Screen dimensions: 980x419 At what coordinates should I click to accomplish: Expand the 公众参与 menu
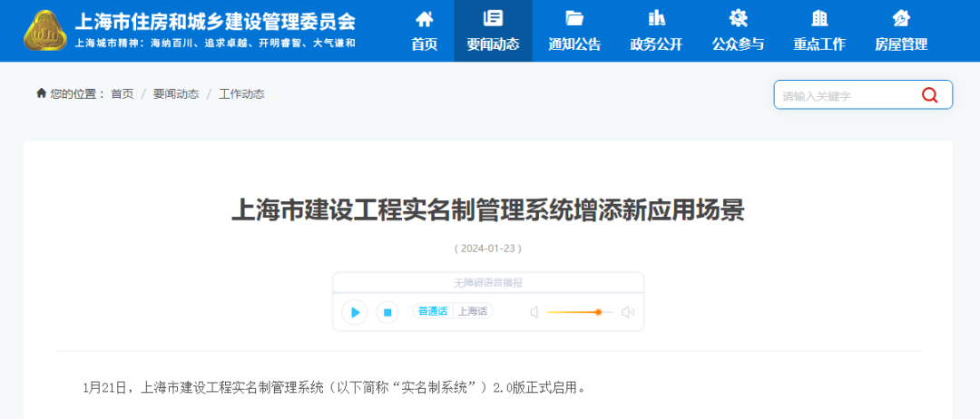[x=738, y=31]
